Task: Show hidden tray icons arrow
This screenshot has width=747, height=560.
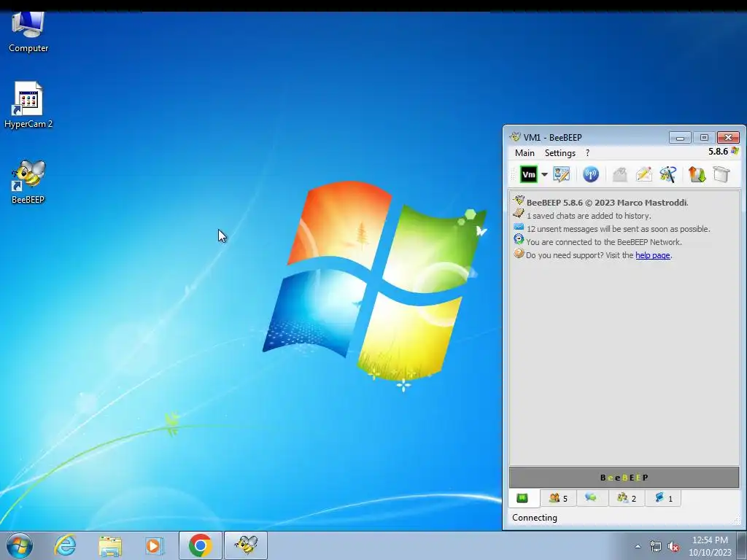Action: pos(638,546)
